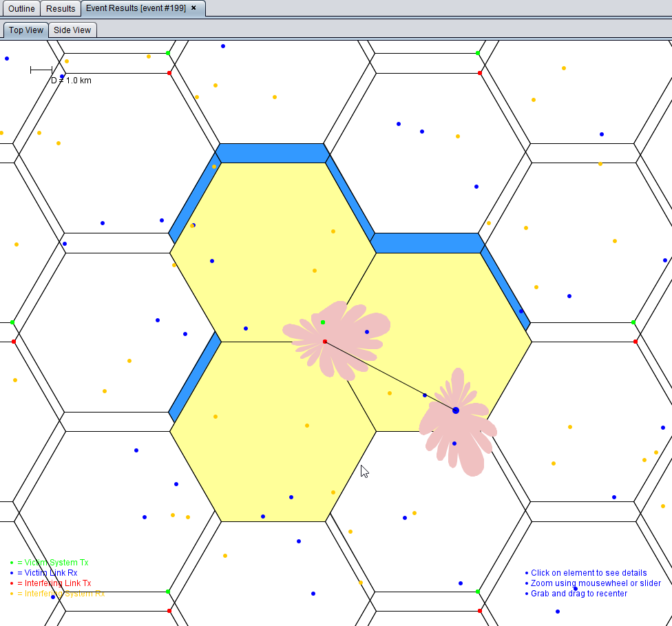Viewport: 672px width, 626px height.
Task: Switch to the Outline tab
Action: point(21,8)
